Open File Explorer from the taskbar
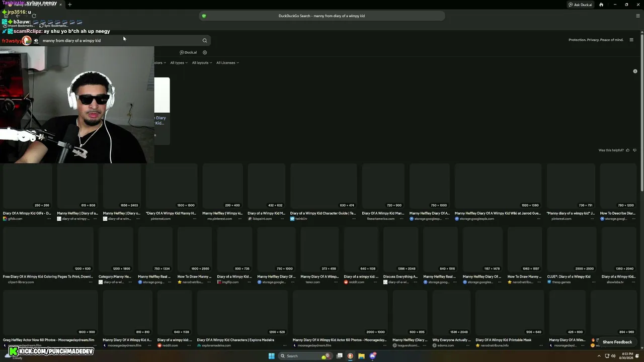The height and width of the screenshot is (362, 644). [x=361, y=356]
